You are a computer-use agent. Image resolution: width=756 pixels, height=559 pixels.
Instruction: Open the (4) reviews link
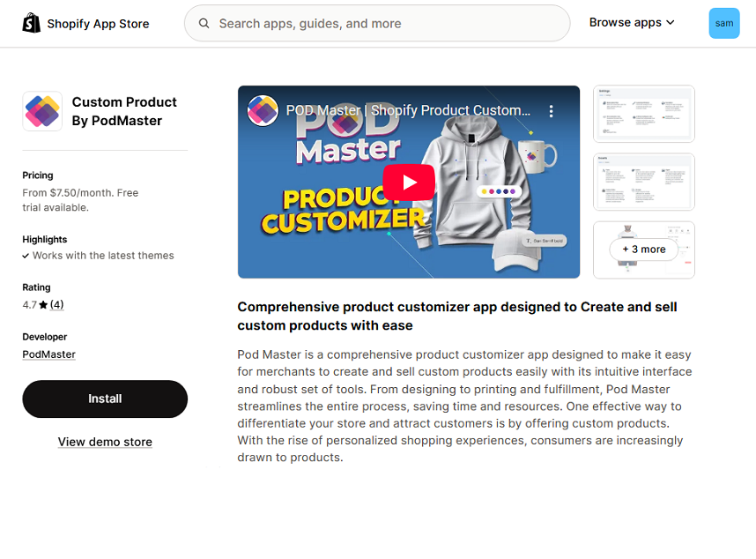click(x=56, y=305)
